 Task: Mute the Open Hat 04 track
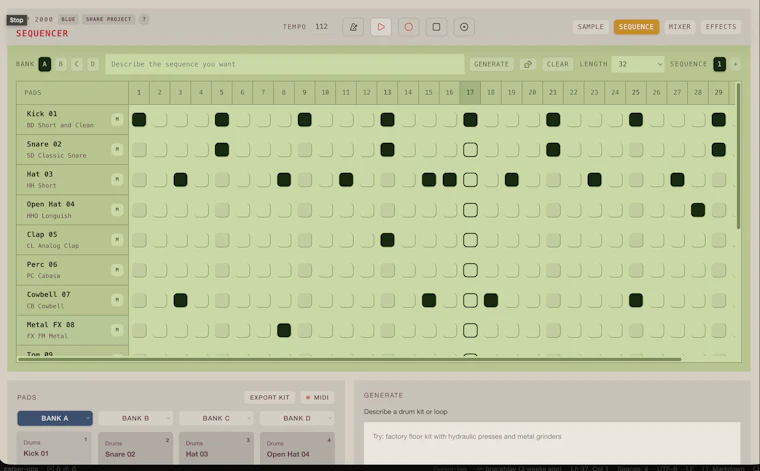(x=117, y=209)
